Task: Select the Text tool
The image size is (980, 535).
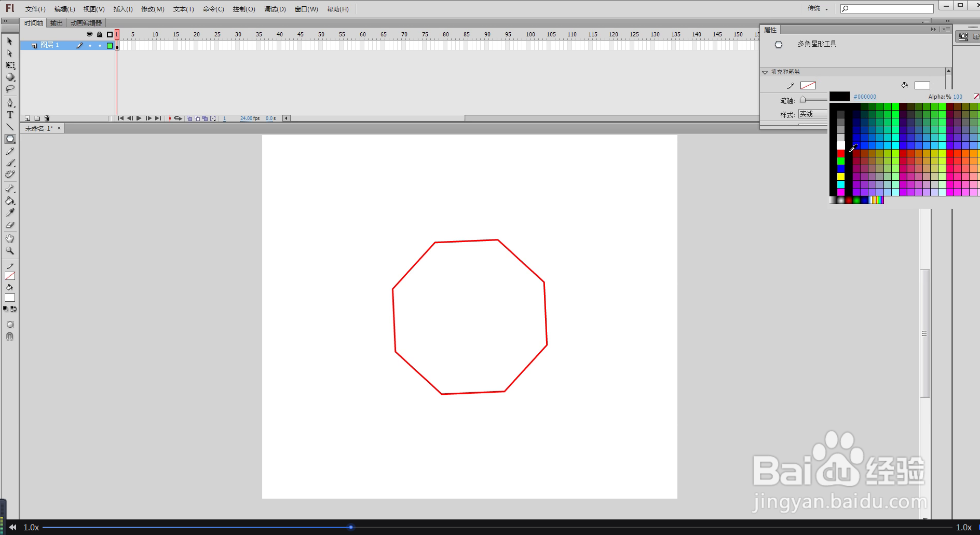Action: click(x=9, y=115)
